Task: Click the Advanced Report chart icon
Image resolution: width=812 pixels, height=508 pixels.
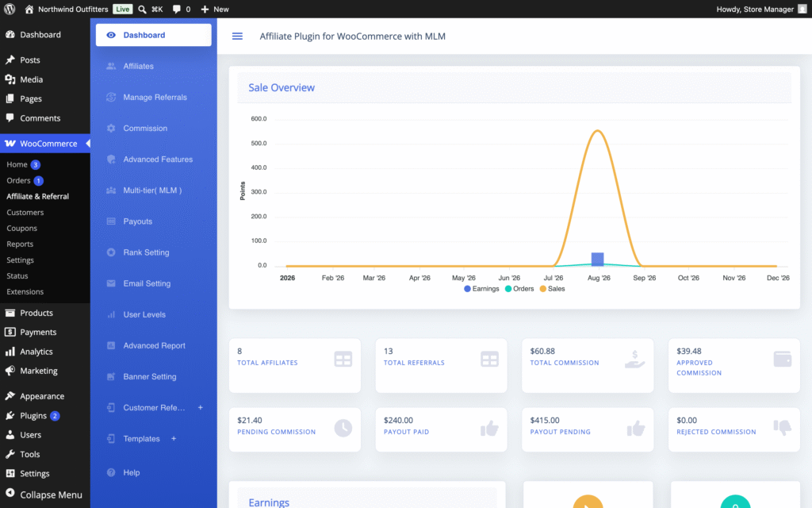Action: pyautogui.click(x=111, y=346)
